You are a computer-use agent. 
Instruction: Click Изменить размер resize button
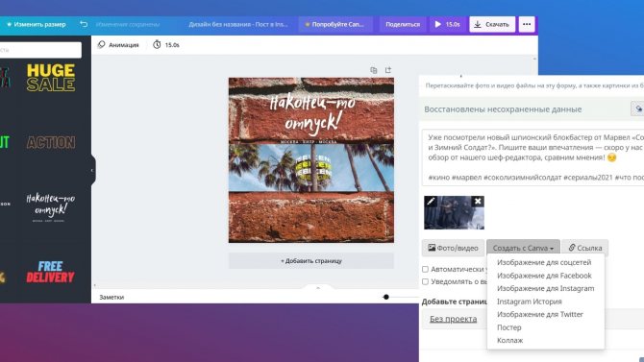click(x=37, y=24)
